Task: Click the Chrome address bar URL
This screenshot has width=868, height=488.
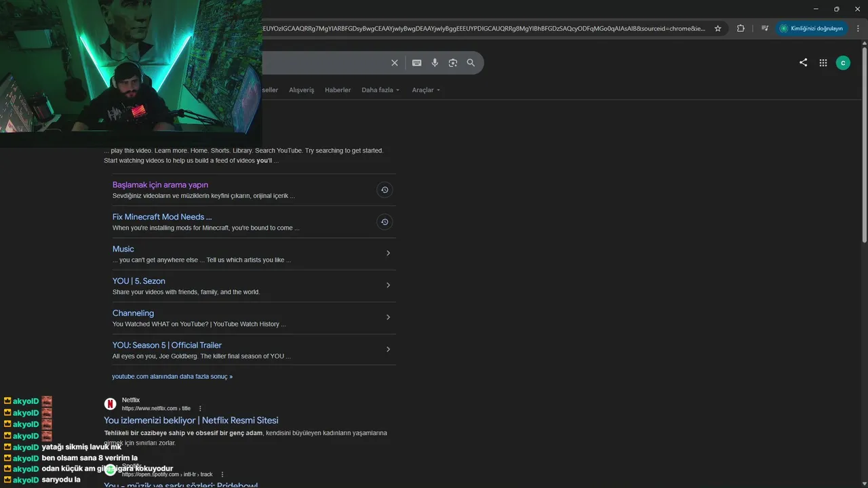Action: click(484, 28)
